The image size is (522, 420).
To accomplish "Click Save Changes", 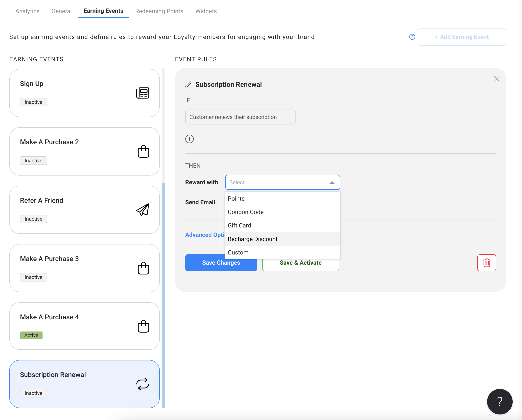I will coord(221,263).
